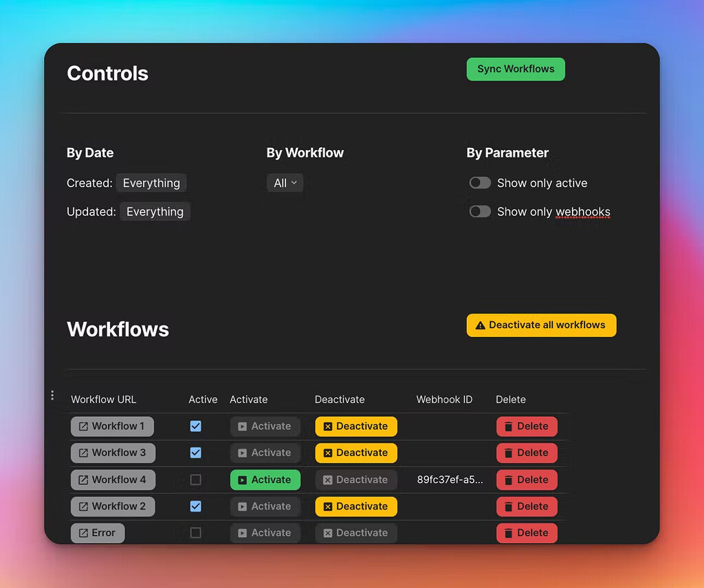
Task: Deactivate Workflow 2 via yellow button
Action: point(356,507)
